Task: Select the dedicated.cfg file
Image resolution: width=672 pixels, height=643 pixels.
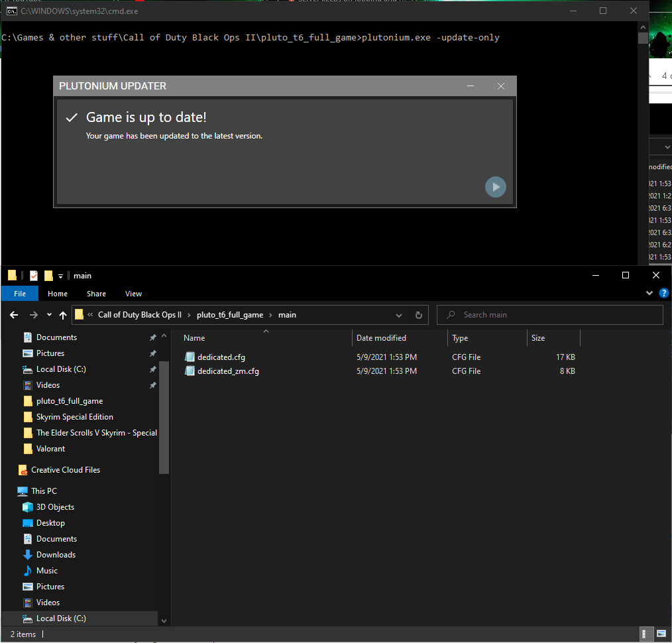Action: pyautogui.click(x=221, y=357)
